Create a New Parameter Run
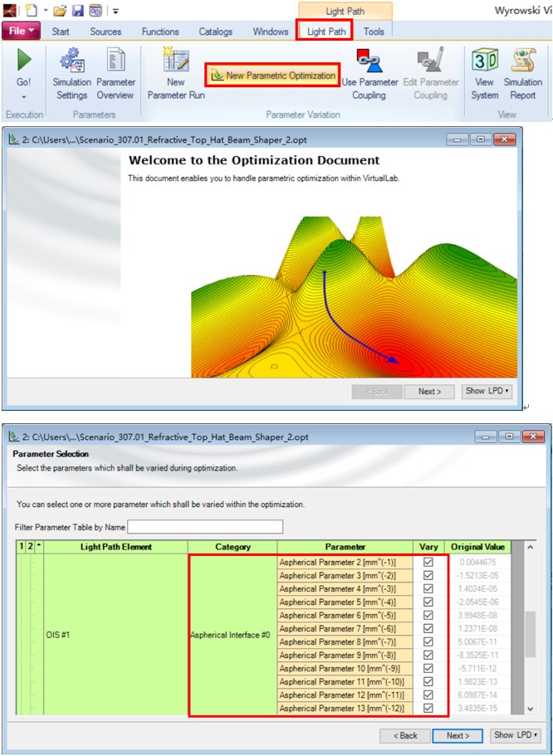Screen dimensions: 553x756 pos(176,74)
